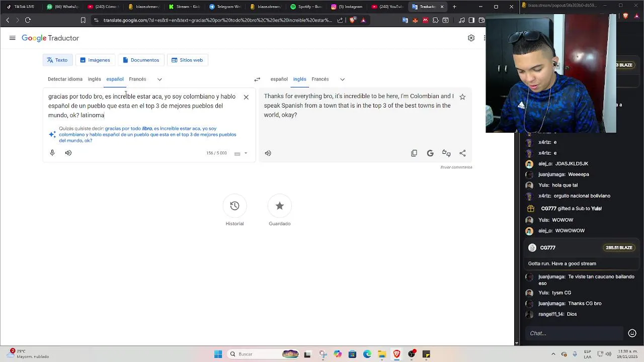644x362 pixels.
Task: Expand more target languages chevron
Action: (342, 79)
